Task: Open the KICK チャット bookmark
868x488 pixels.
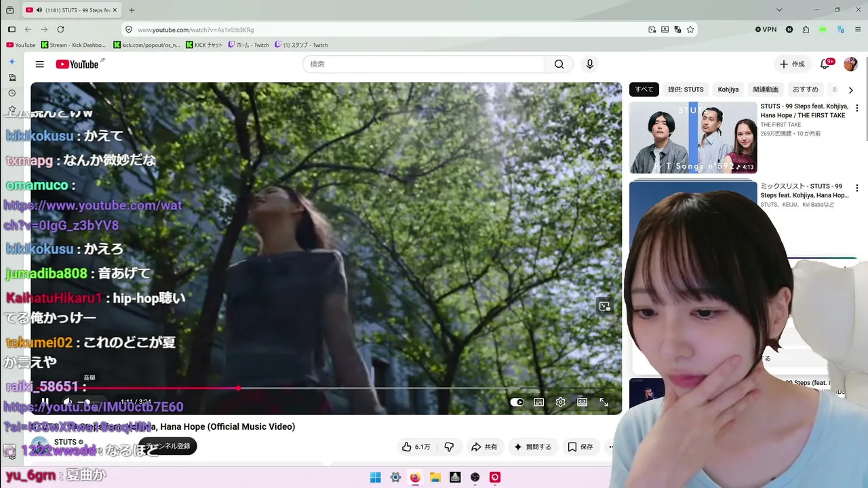Action: click(x=204, y=45)
